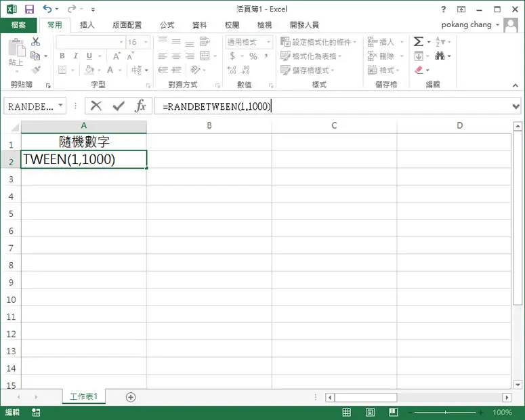The width and height of the screenshot is (525, 420).
Task: Collapse the ribbon with the up arrow
Action: tap(516, 85)
